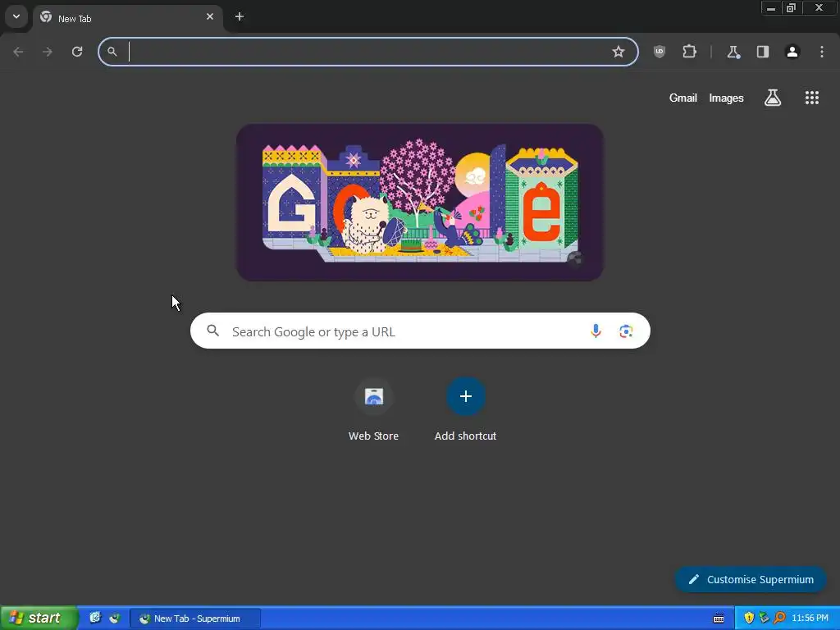Share the doodle via share icon

coord(575,258)
